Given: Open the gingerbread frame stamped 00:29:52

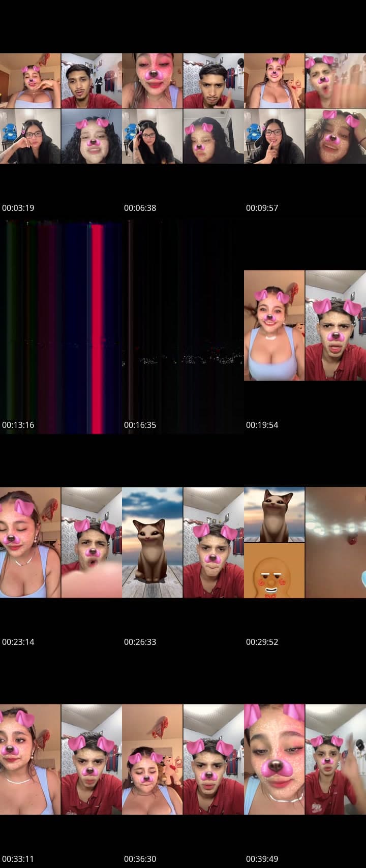Looking at the screenshot, I should click(305, 542).
